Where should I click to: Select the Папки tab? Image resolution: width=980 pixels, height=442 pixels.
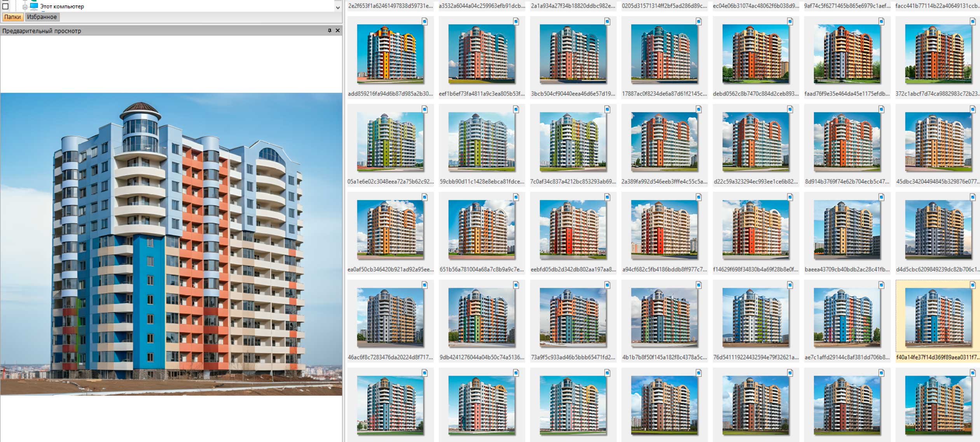[12, 17]
